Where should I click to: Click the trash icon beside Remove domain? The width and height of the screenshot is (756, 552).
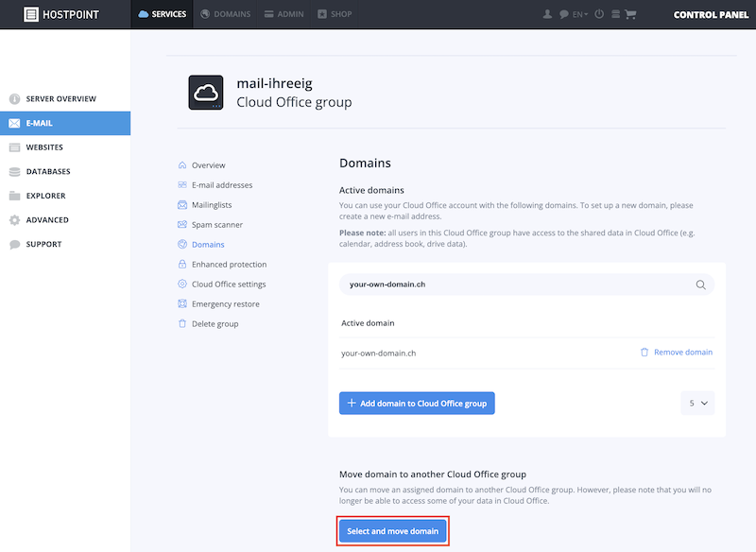click(644, 353)
